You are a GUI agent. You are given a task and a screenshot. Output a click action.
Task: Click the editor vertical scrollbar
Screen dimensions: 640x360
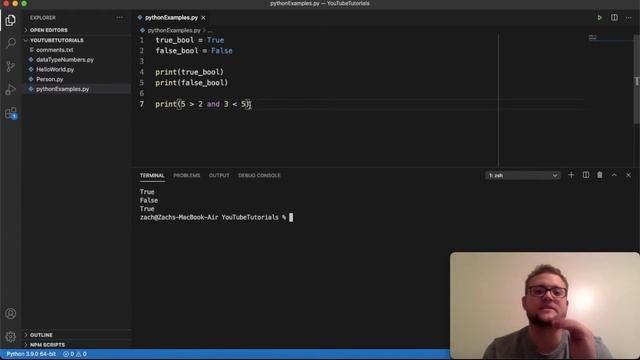click(x=636, y=80)
